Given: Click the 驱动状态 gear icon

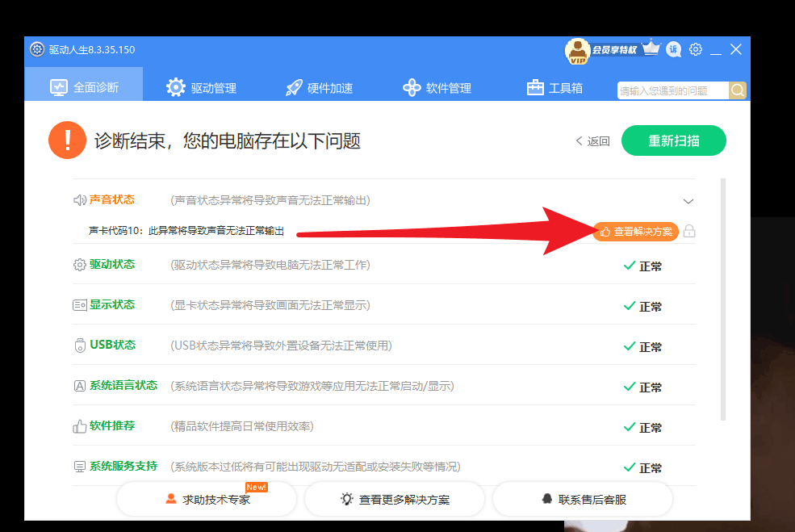Looking at the screenshot, I should (80, 265).
